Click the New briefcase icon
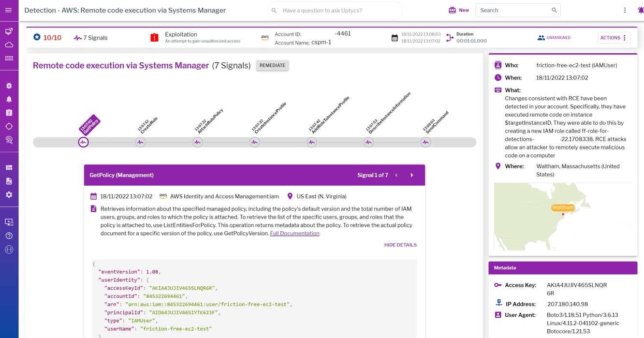 point(452,10)
